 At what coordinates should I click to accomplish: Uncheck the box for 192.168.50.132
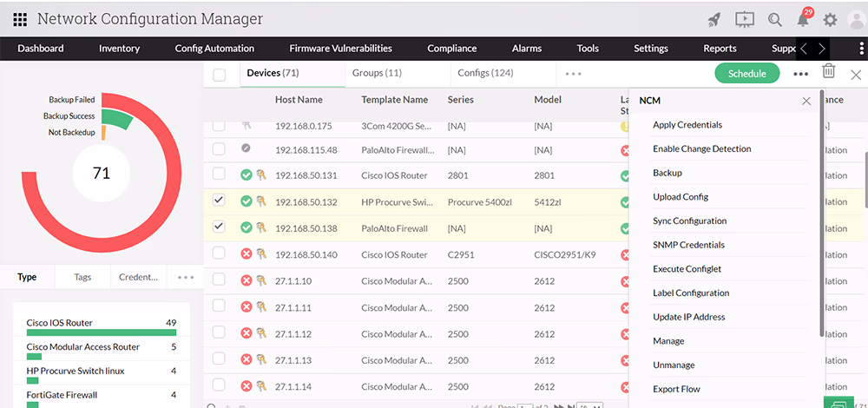coord(220,201)
